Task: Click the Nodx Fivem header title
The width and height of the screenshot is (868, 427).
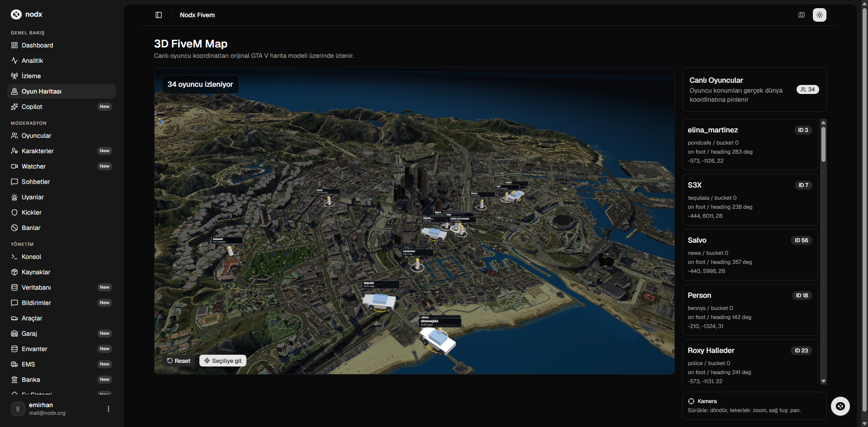Action: point(198,15)
